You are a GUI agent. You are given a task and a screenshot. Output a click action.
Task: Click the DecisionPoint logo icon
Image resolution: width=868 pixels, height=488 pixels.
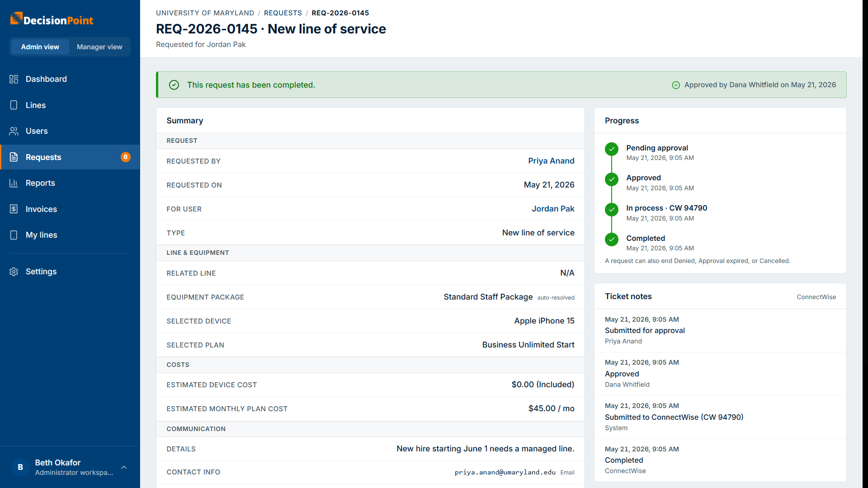click(16, 19)
